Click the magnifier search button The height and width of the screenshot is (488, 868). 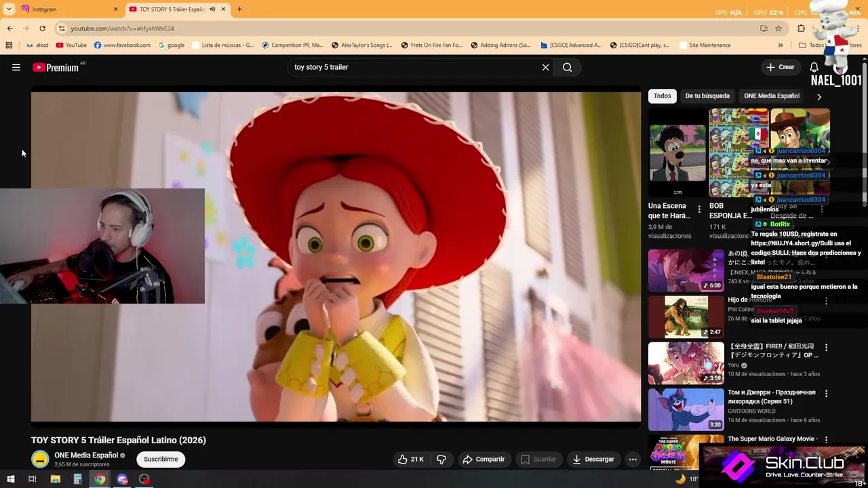click(568, 67)
